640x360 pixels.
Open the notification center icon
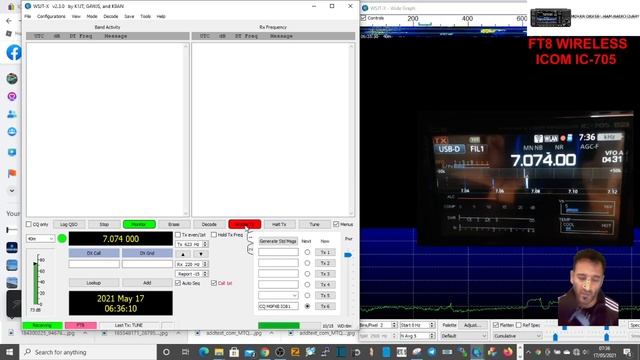627,352
